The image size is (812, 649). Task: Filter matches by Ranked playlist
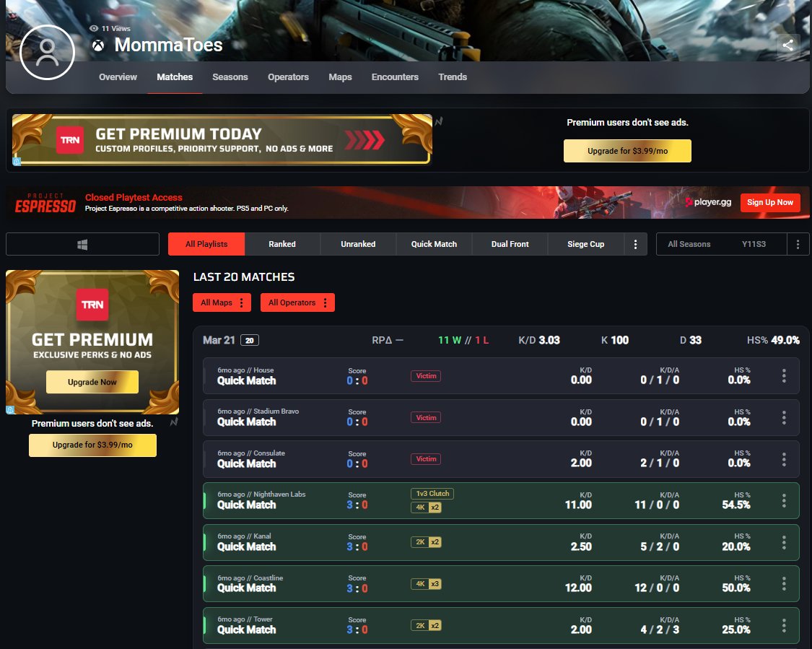click(x=282, y=244)
